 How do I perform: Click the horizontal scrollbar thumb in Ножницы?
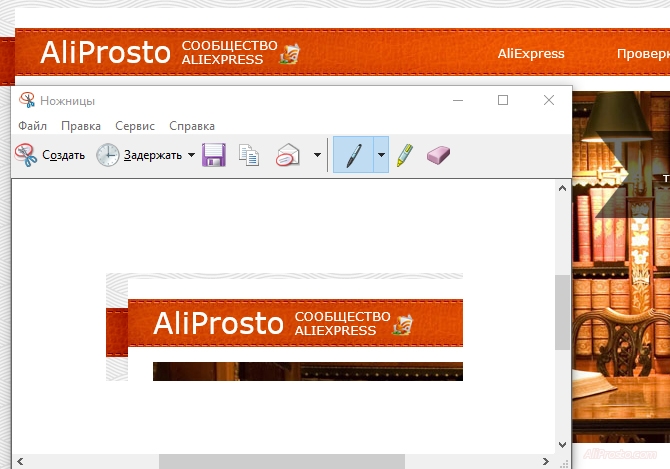point(282,461)
